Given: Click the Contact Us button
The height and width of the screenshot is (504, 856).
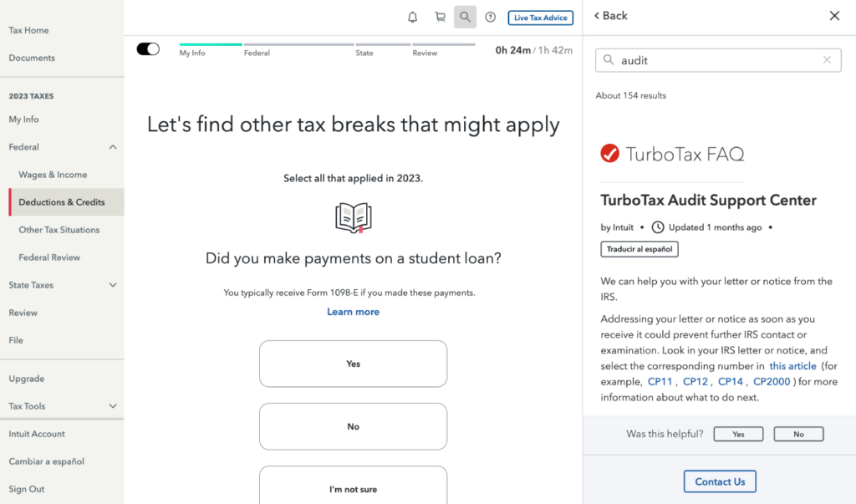Looking at the screenshot, I should (719, 481).
